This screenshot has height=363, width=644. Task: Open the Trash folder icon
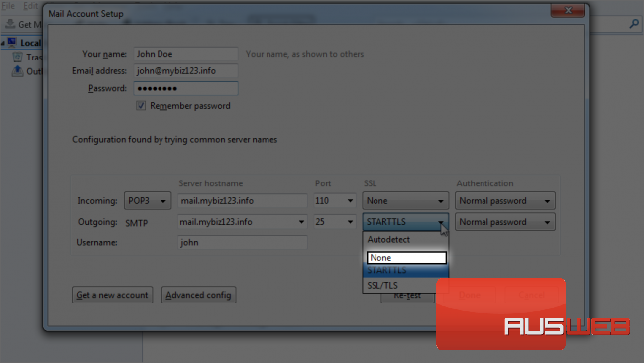coord(17,57)
